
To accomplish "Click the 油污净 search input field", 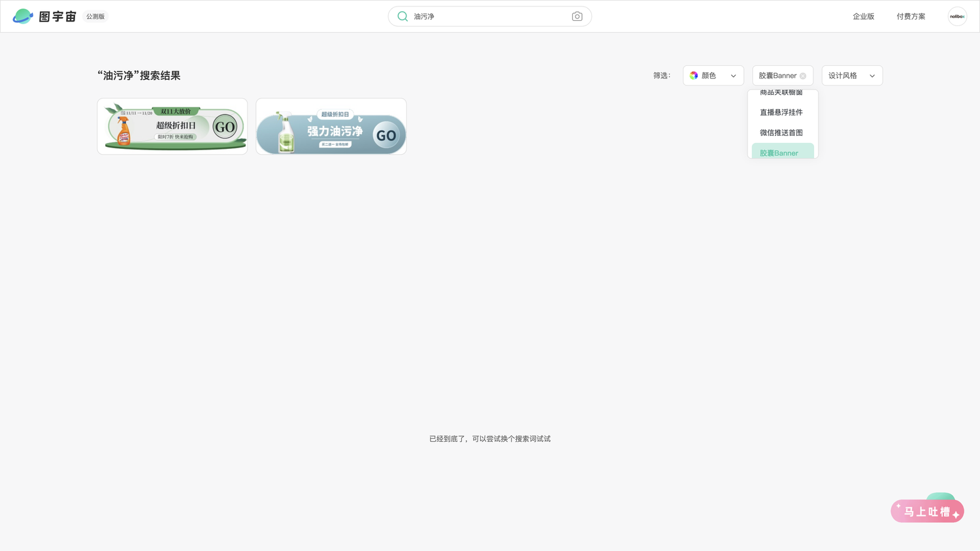I will tap(490, 16).
